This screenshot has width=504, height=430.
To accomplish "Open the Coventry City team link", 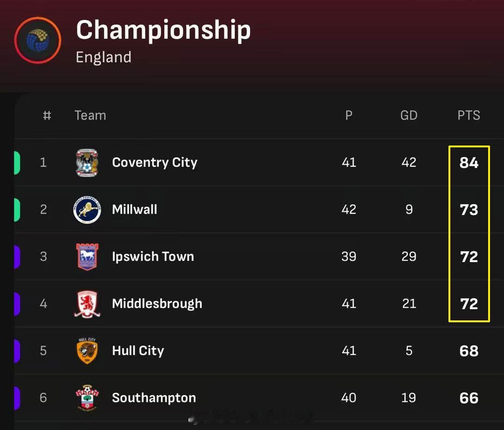I will coord(154,163).
